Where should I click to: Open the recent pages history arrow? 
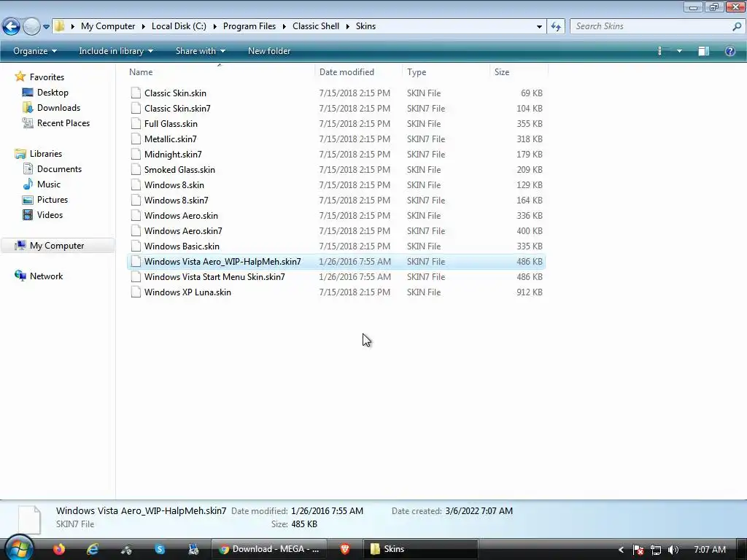click(x=46, y=27)
